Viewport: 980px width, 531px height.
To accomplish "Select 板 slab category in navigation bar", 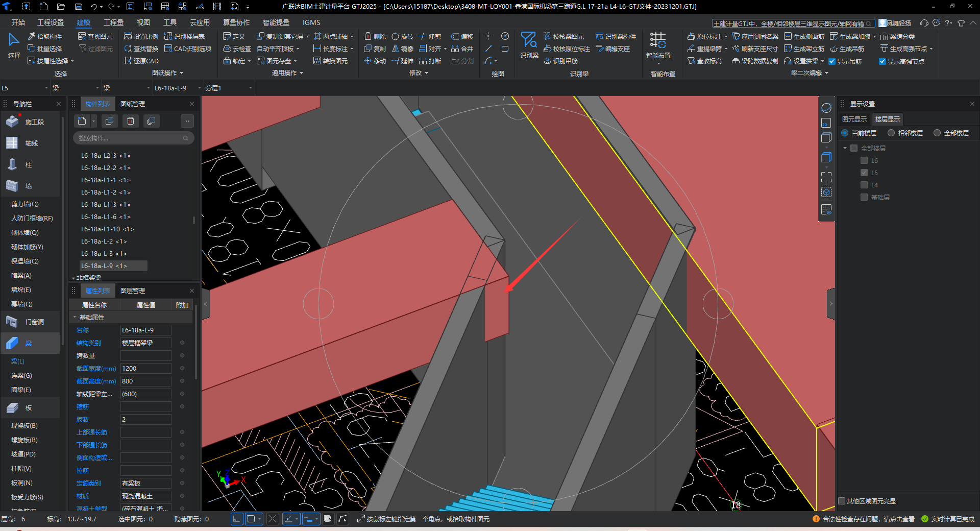I will 29,407.
